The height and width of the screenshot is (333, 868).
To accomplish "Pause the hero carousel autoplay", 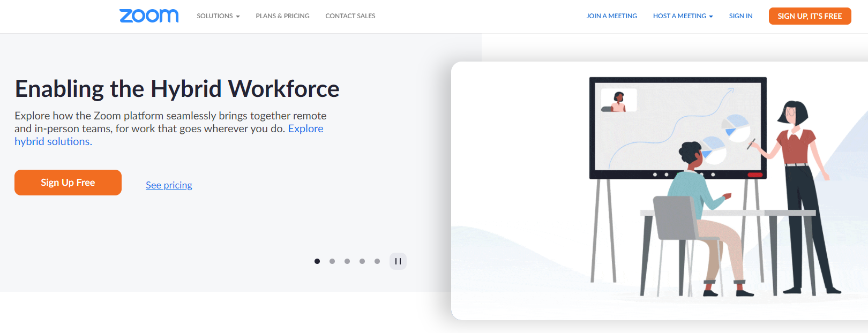I will tap(398, 261).
